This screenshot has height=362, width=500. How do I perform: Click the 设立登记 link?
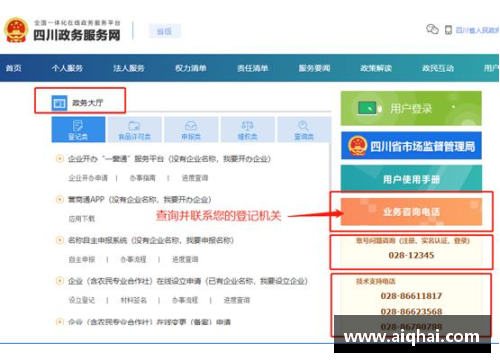[x=82, y=300]
